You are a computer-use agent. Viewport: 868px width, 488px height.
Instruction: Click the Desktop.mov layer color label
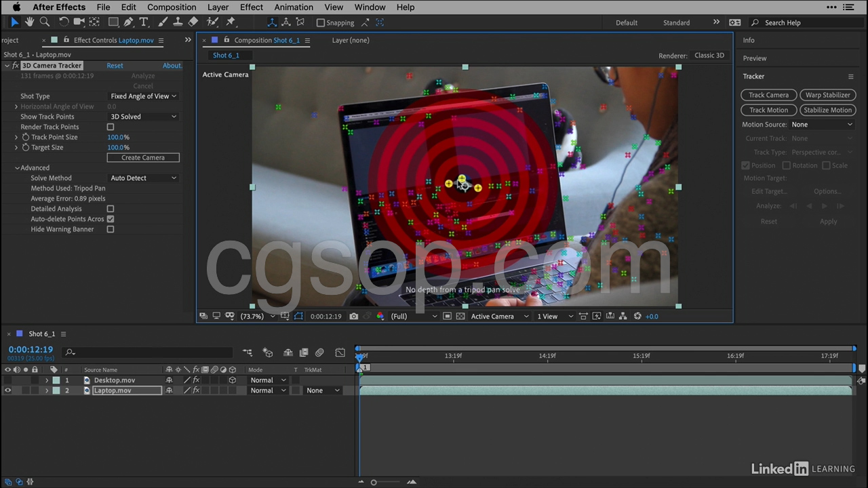click(56, 380)
